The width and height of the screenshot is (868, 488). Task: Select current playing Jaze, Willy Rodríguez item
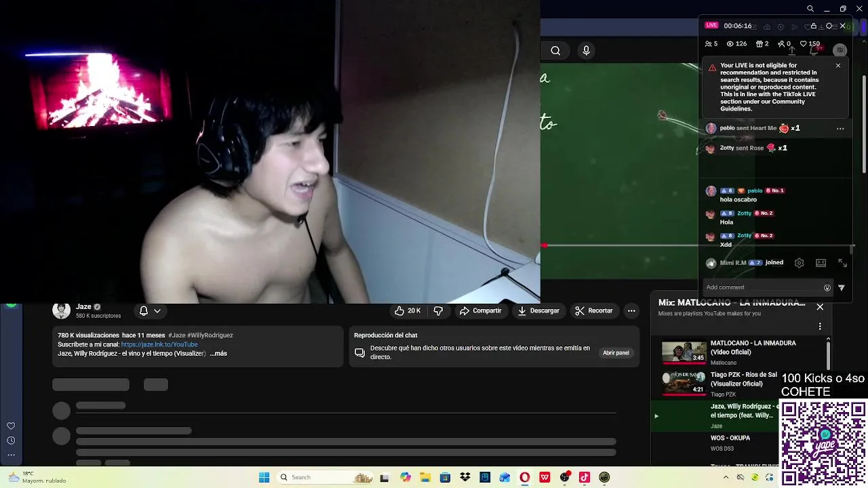tap(715, 415)
